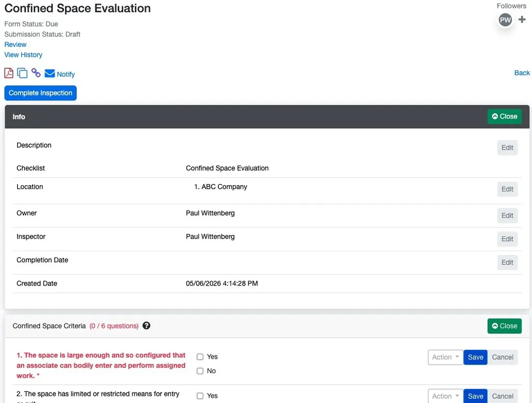Click Checklist value 'Confined Space Evaluation'
Screen dimensions: 532x403
[x=227, y=168]
